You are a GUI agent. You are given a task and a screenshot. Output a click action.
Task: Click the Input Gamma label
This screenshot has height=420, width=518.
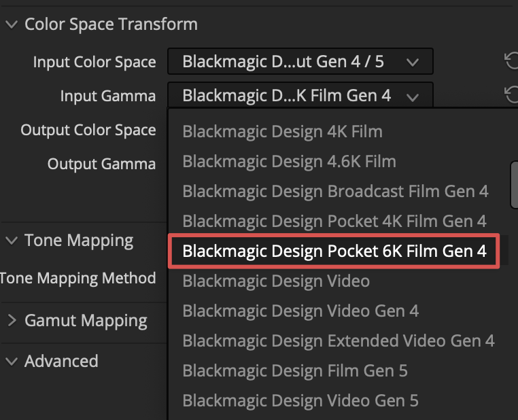[107, 96]
